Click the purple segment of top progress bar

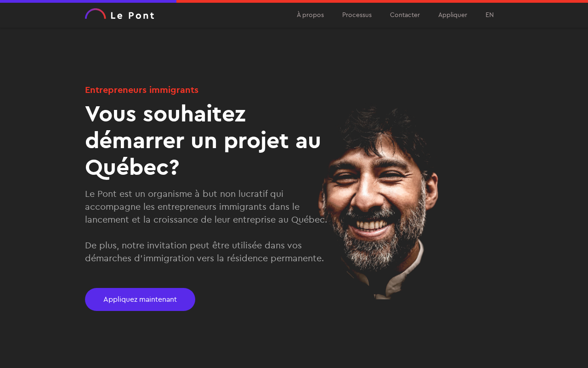[88, 1]
